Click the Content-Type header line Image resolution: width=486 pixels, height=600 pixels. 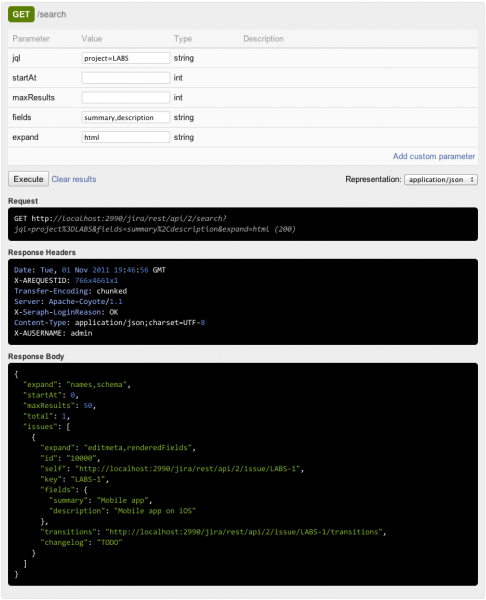[109, 323]
